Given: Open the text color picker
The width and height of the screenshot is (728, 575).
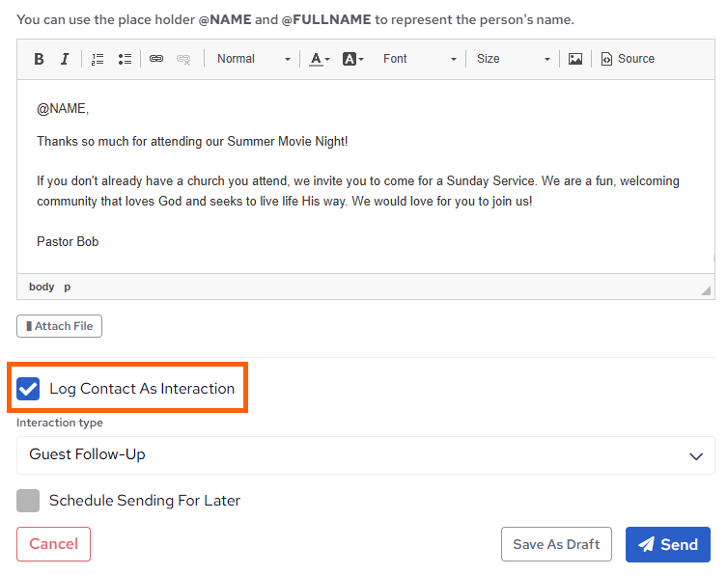Looking at the screenshot, I should (x=320, y=59).
